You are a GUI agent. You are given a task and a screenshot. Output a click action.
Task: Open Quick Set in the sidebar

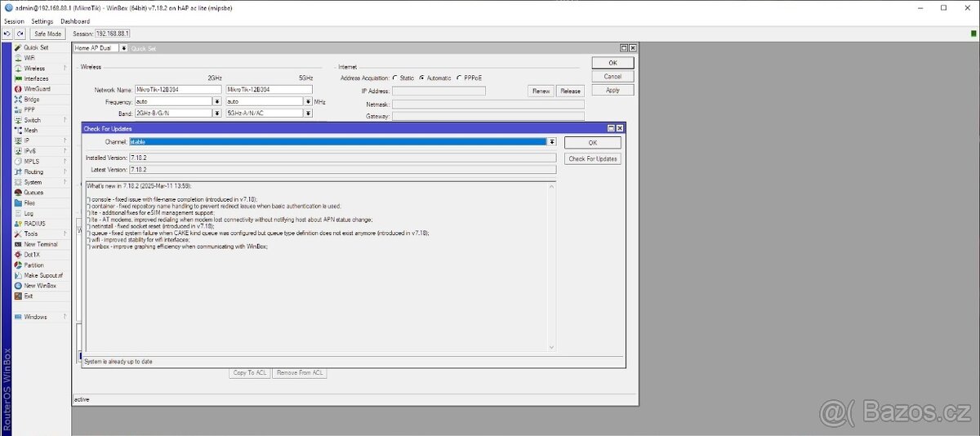click(x=36, y=47)
